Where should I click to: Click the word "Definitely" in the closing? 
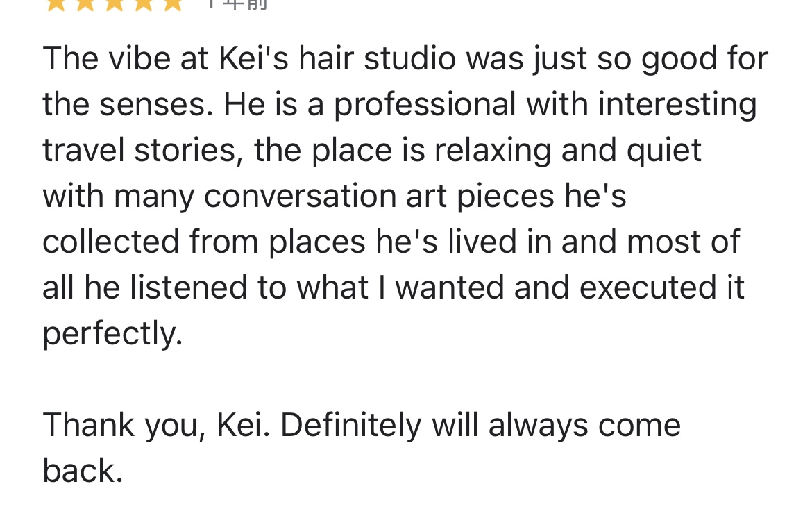tap(351, 426)
